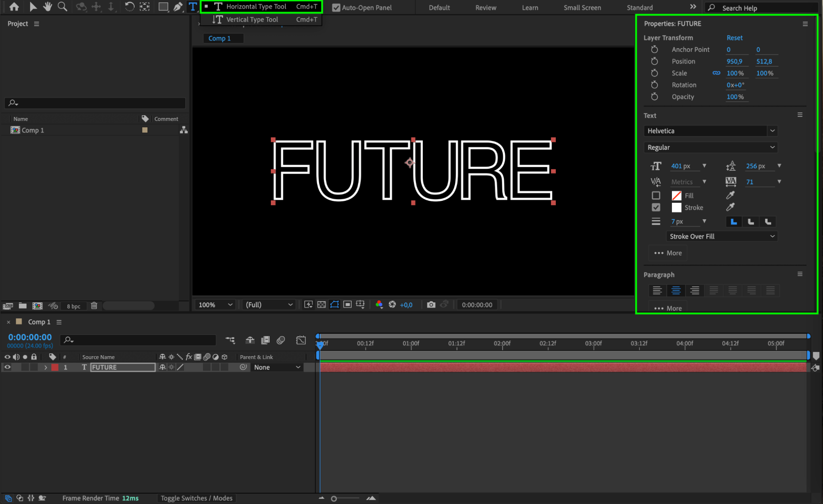Viewport: 823px width, 504px height.
Task: Expand the workspace overflow chevrons
Action: pos(693,7)
